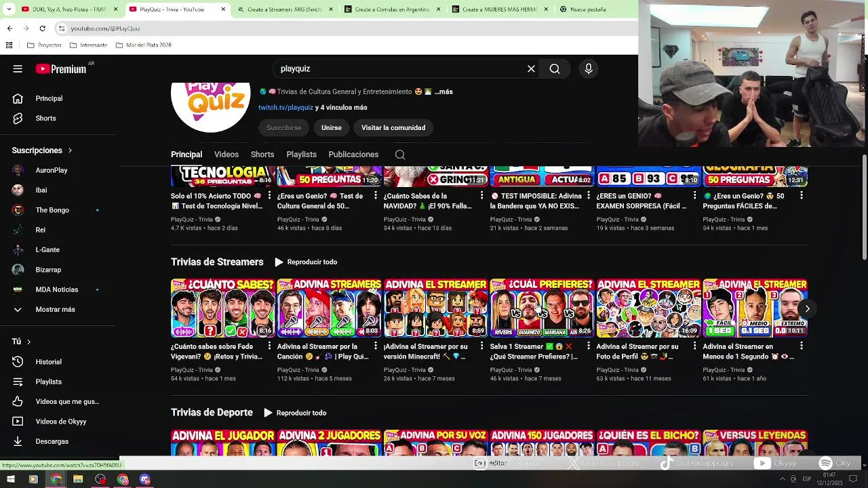868x488 pixels.
Task: Switch to DUKI browser tab
Action: tap(68, 9)
